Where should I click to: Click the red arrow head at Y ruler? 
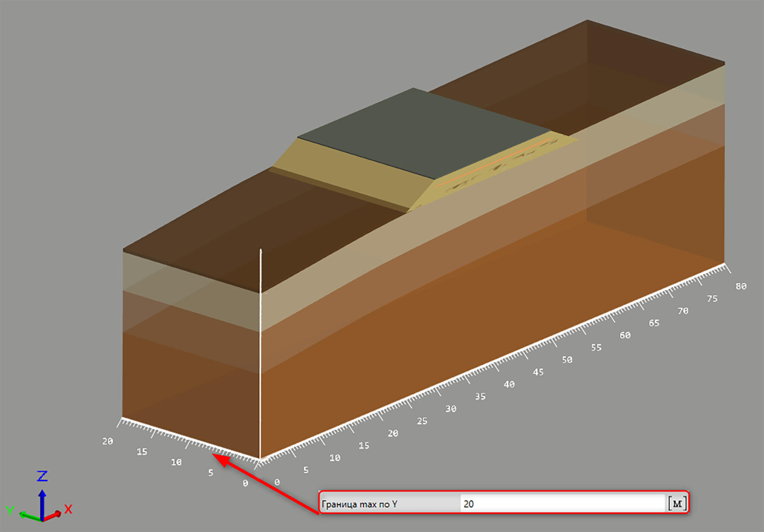pyautogui.click(x=222, y=459)
